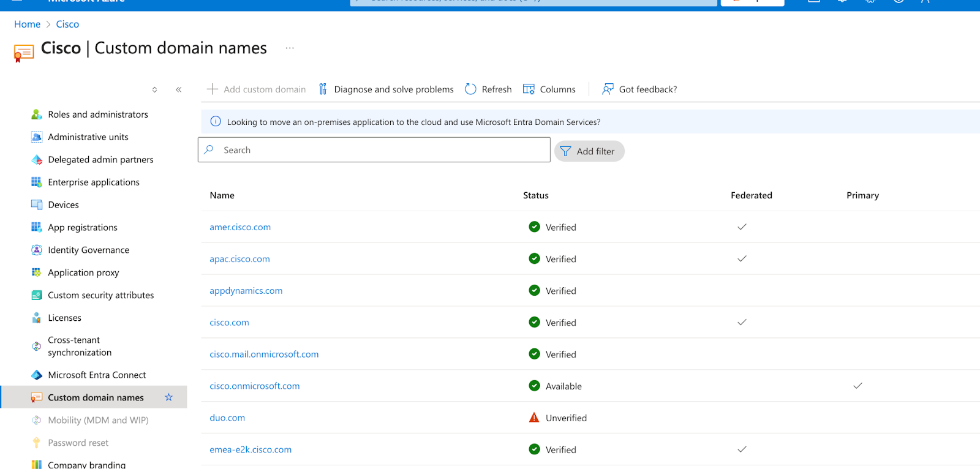Screen dimensions: 980x469
Task: Open Diagnose and solve problems
Action: tap(386, 89)
